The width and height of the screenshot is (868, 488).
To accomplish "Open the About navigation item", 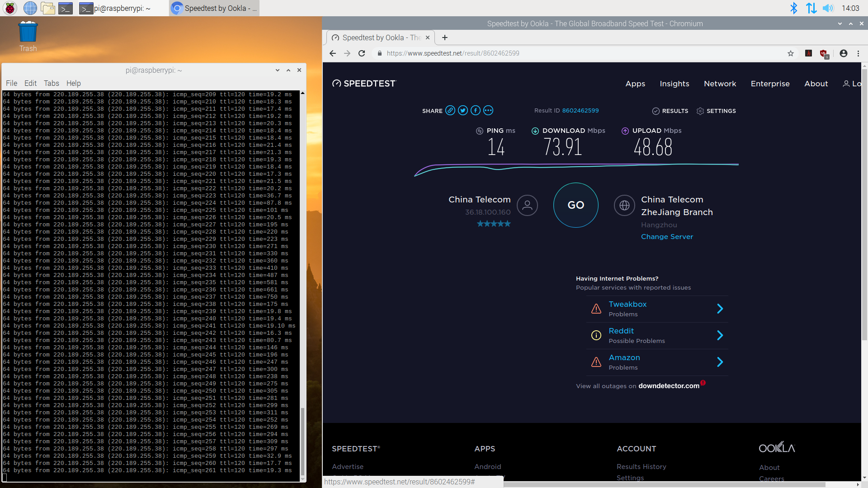I will click(x=816, y=84).
